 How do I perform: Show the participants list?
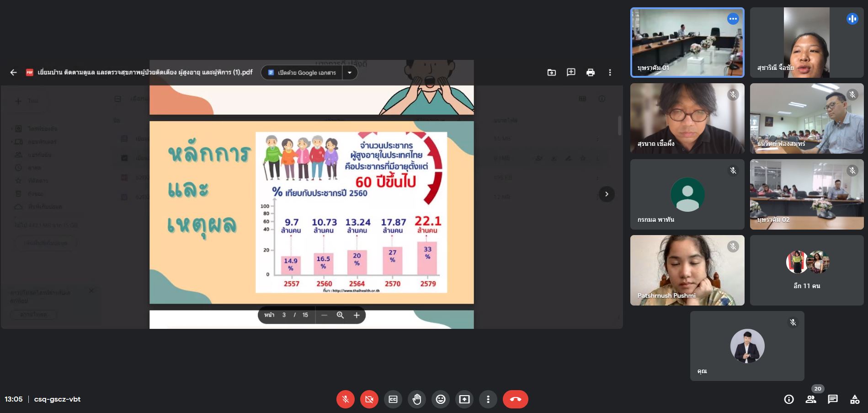tap(811, 399)
